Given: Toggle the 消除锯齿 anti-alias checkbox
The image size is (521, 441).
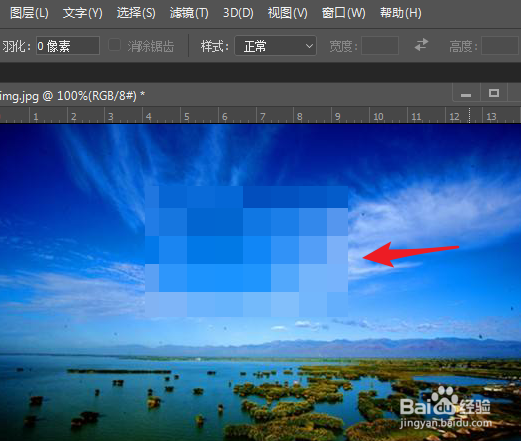Looking at the screenshot, I should click(x=114, y=45).
